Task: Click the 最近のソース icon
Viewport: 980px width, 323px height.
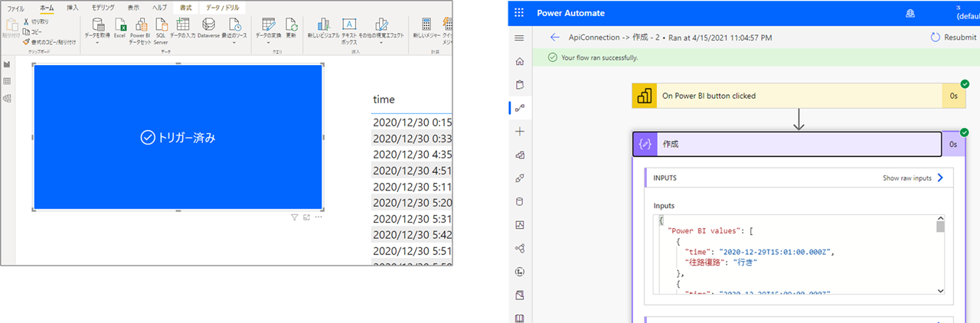Action: pos(234,24)
